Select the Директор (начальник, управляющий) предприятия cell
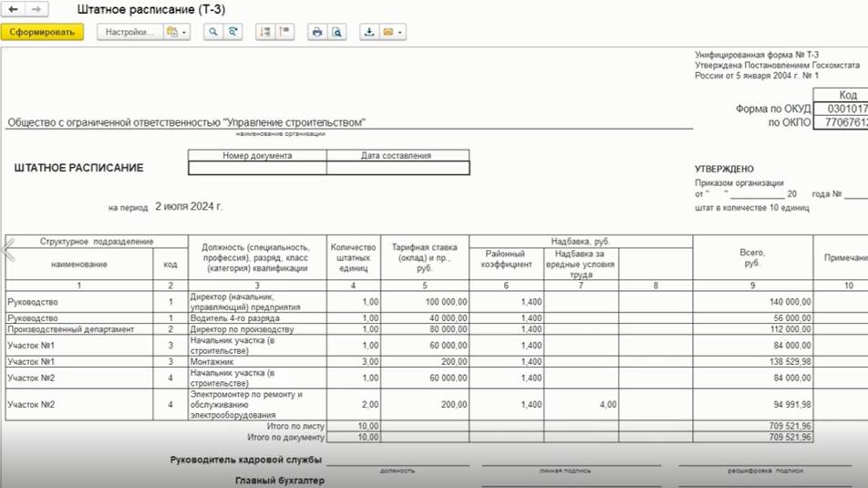 tap(257, 302)
